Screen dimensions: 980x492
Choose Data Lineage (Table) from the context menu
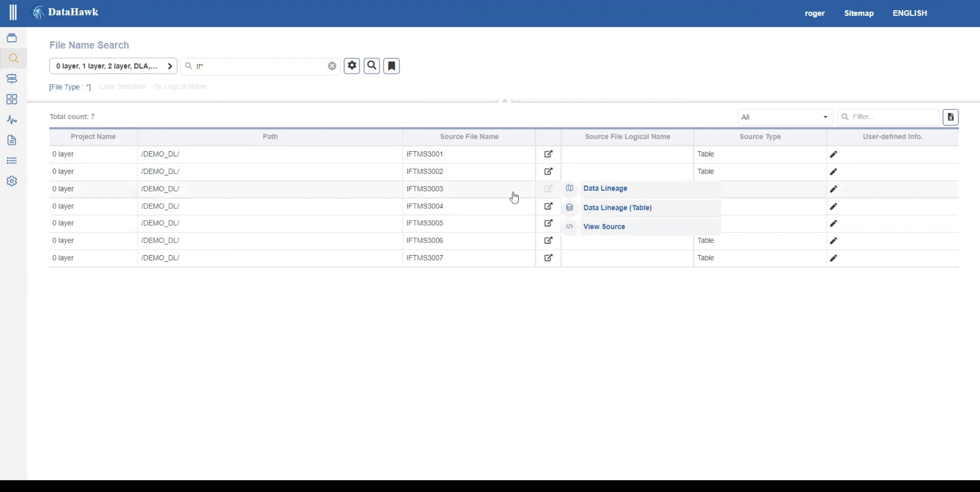(x=617, y=208)
